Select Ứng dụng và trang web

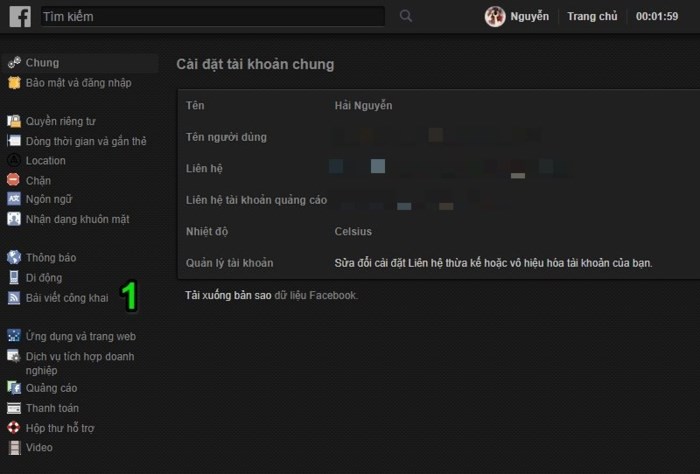(80, 337)
